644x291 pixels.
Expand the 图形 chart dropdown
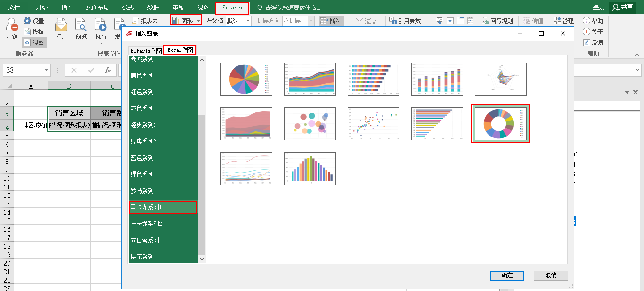coord(199,21)
